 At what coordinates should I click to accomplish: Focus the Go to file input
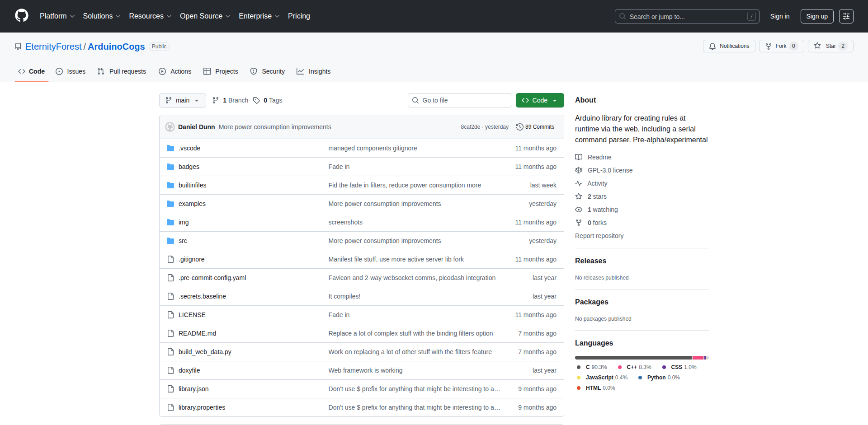pyautogui.click(x=460, y=100)
